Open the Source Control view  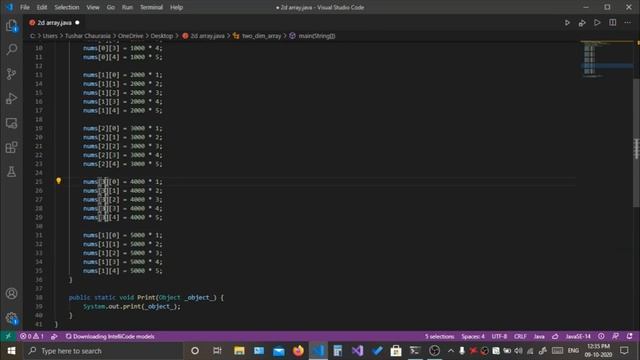11,74
